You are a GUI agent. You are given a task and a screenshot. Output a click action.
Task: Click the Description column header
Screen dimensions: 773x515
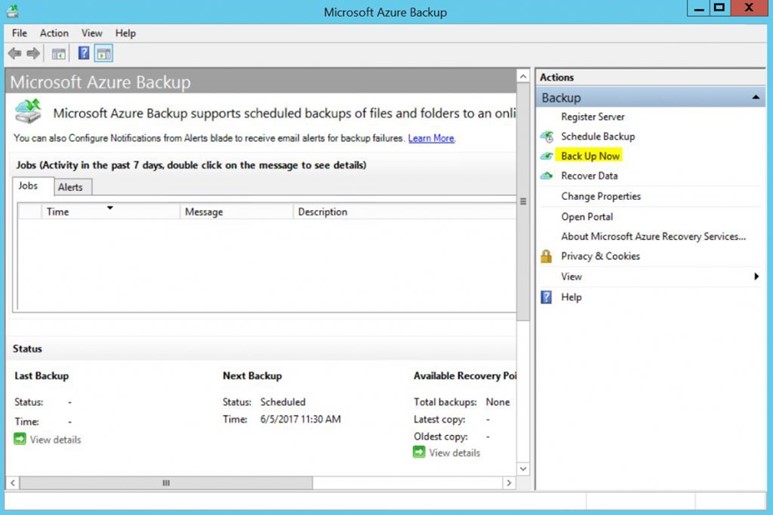point(404,211)
